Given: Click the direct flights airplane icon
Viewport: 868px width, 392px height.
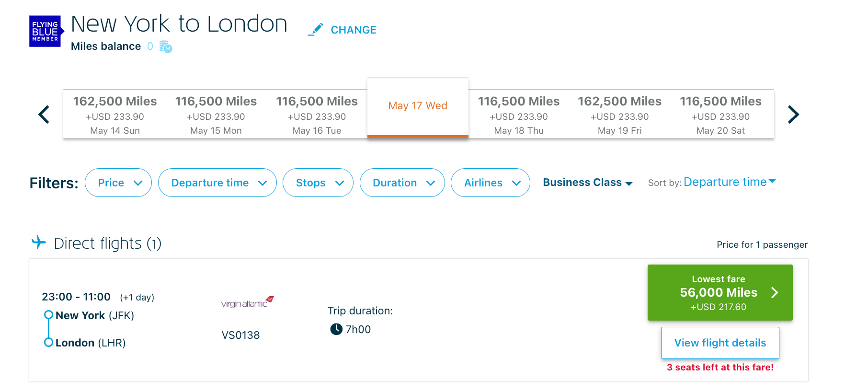Looking at the screenshot, I should [x=39, y=242].
